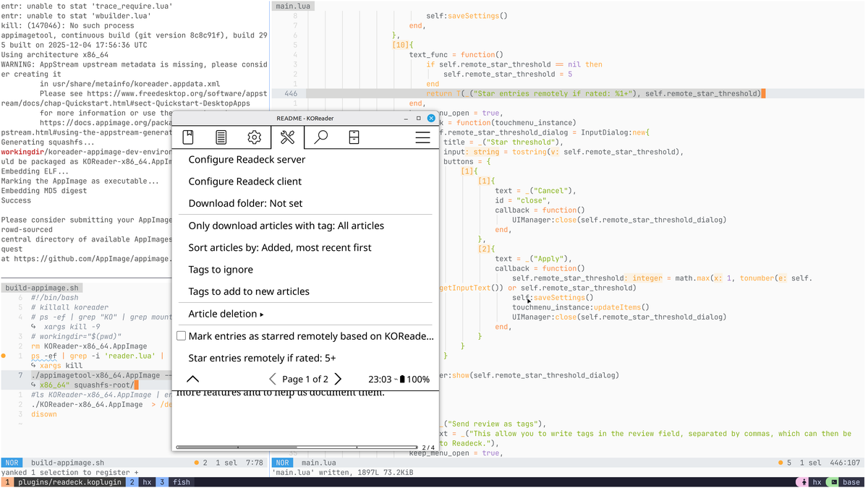The width and height of the screenshot is (868, 488).
Task: Open Configure Readeck server entry
Action: click(247, 159)
